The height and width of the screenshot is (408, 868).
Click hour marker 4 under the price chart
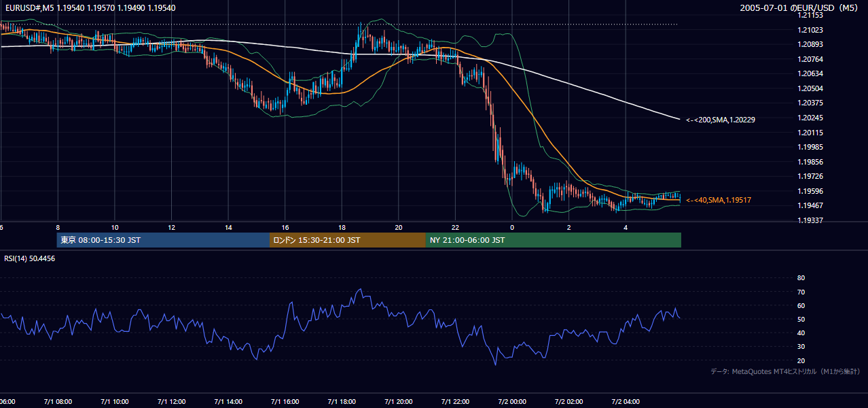click(626, 227)
